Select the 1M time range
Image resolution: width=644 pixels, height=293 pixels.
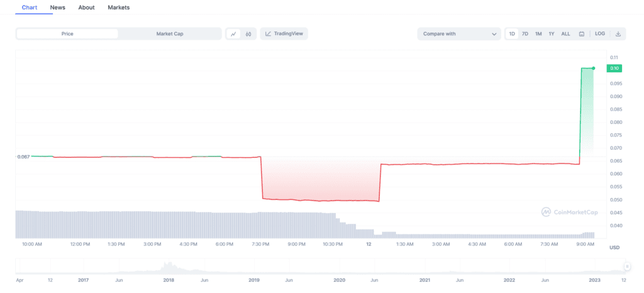point(538,34)
